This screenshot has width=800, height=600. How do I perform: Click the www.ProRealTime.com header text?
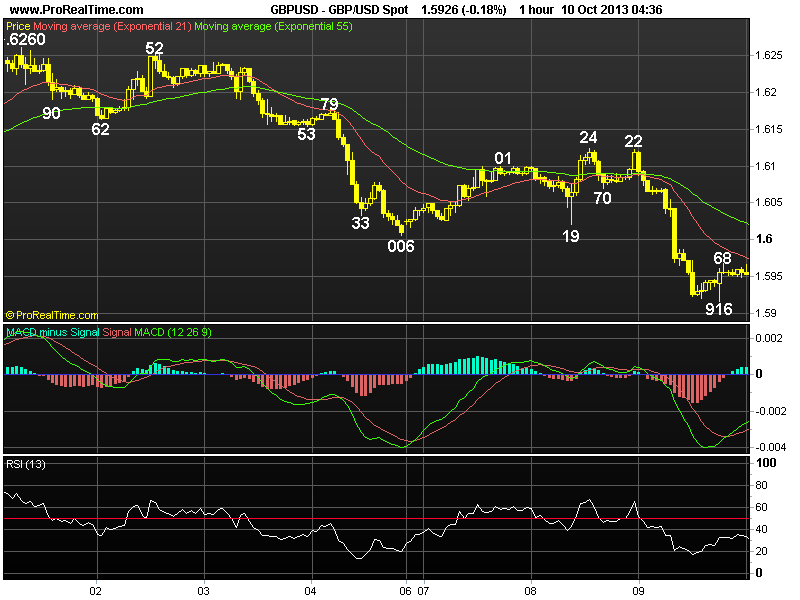77,10
